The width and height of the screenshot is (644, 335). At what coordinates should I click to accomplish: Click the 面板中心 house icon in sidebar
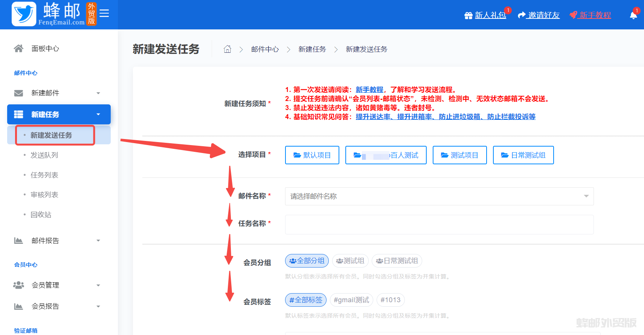[18, 49]
